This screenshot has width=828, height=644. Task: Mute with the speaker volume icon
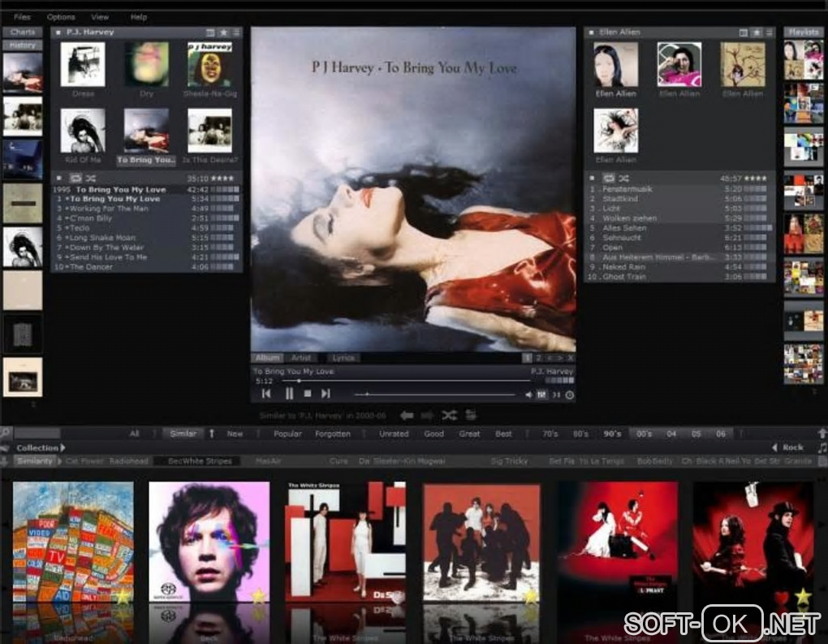tap(528, 395)
